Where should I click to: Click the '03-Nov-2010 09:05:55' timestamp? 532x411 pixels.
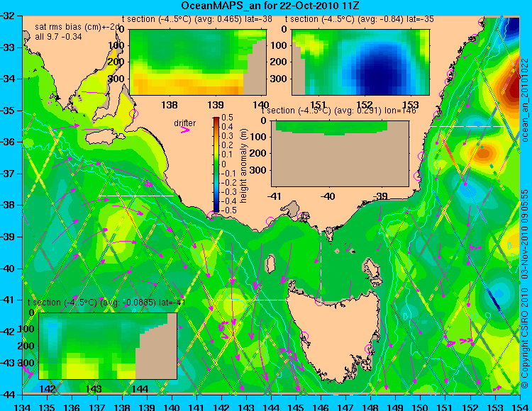point(525,234)
